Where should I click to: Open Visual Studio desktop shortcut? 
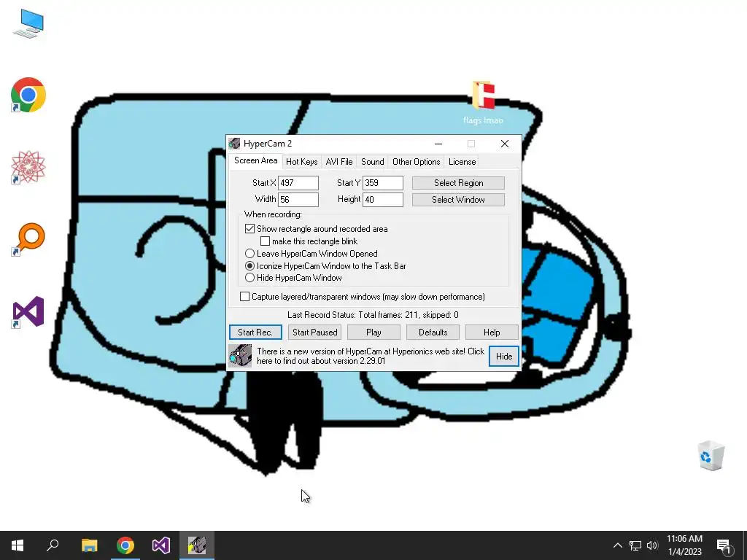click(x=28, y=312)
